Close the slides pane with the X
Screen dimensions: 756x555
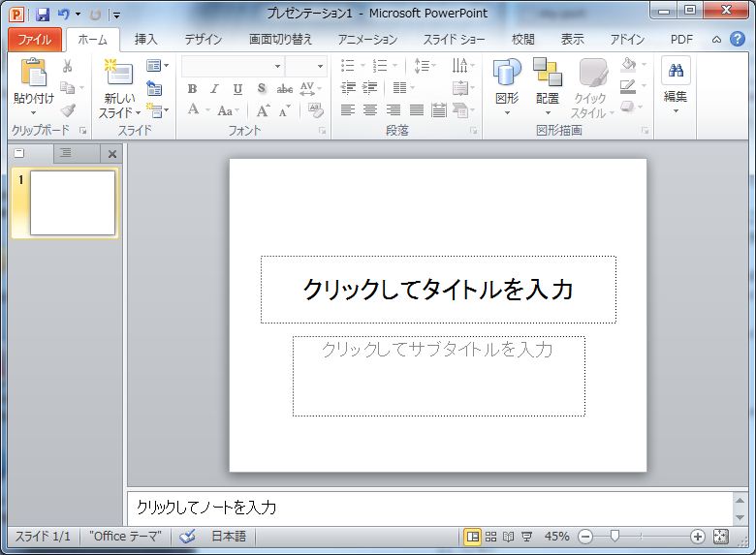coord(112,154)
